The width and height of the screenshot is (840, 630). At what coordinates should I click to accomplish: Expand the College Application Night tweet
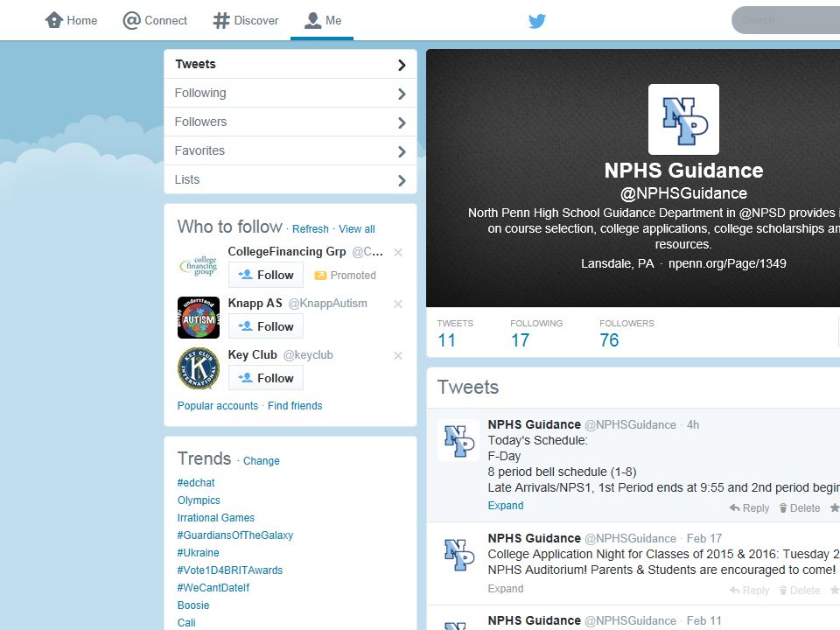(506, 589)
